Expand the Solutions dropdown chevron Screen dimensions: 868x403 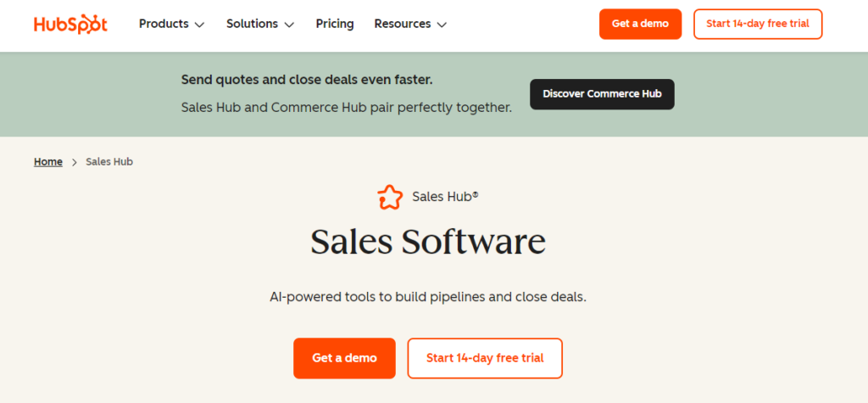[x=290, y=25]
